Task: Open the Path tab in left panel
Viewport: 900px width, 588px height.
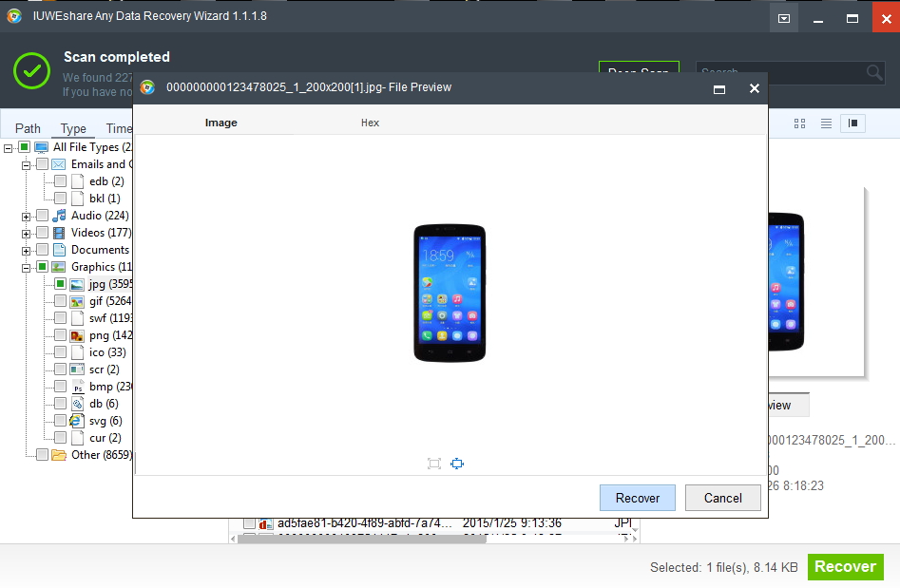Action: click(28, 128)
